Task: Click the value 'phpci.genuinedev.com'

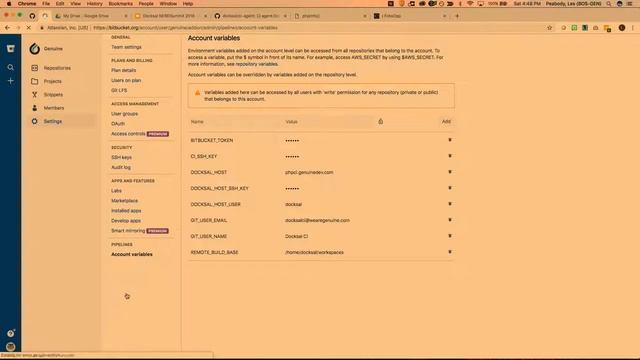Action: click(x=309, y=172)
